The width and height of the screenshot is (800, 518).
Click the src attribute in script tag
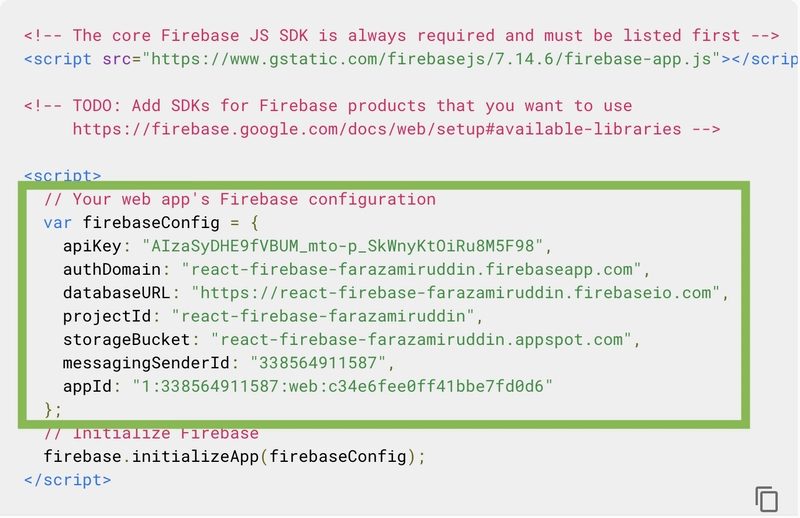tap(117, 59)
